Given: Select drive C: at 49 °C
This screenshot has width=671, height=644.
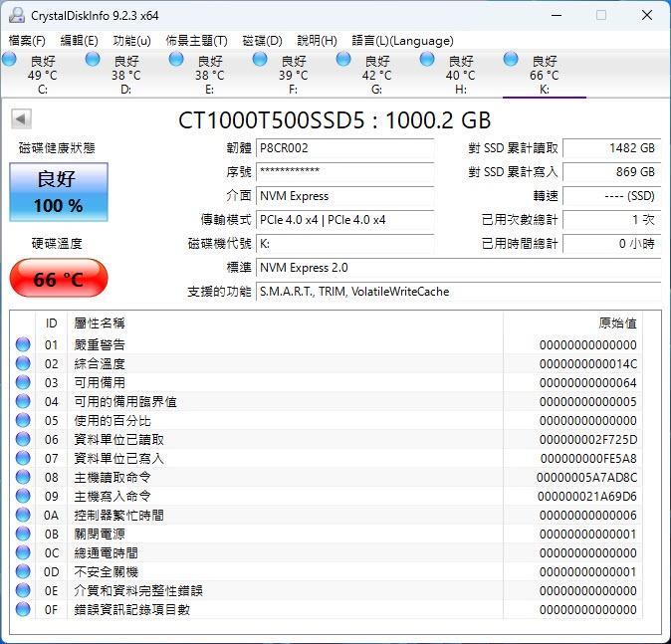Looking at the screenshot, I should click(42, 74).
